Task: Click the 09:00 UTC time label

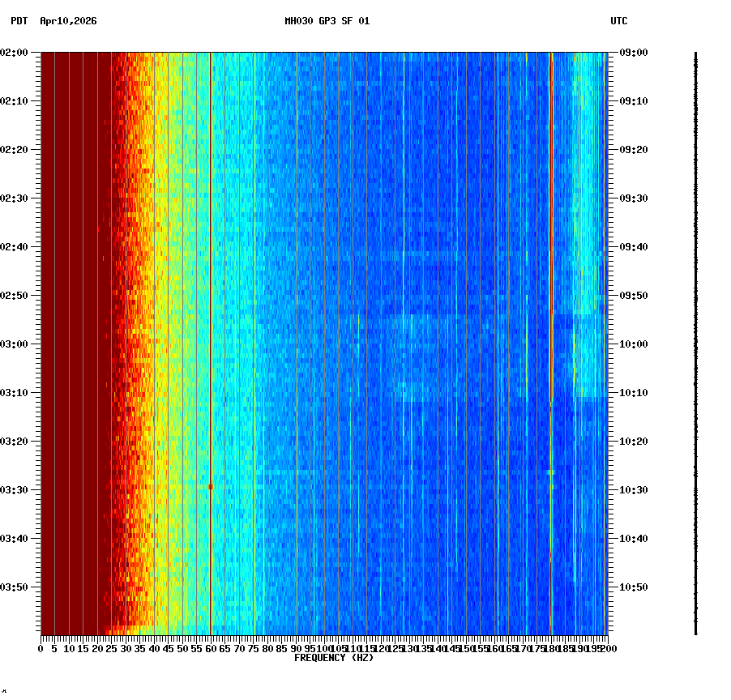Action: pyautogui.click(x=631, y=53)
